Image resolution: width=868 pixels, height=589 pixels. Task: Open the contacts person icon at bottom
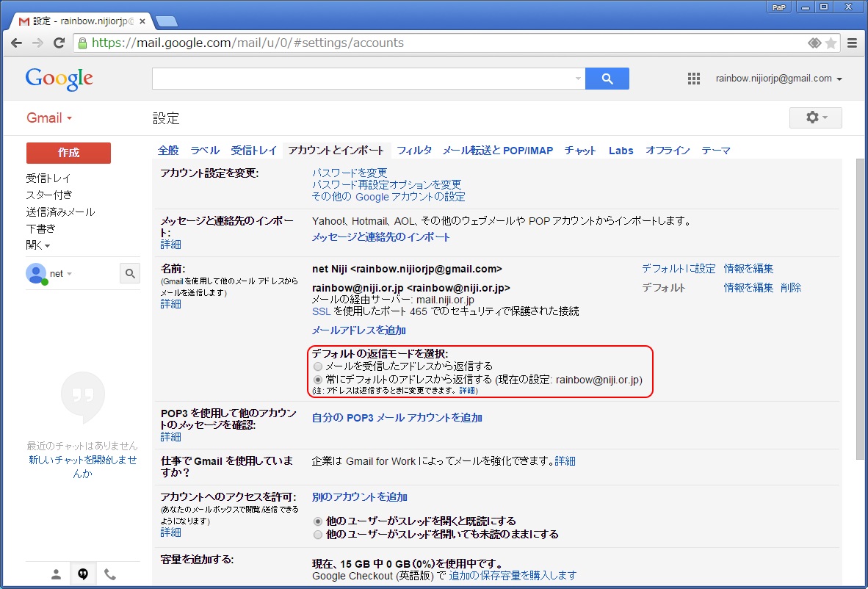click(x=56, y=574)
